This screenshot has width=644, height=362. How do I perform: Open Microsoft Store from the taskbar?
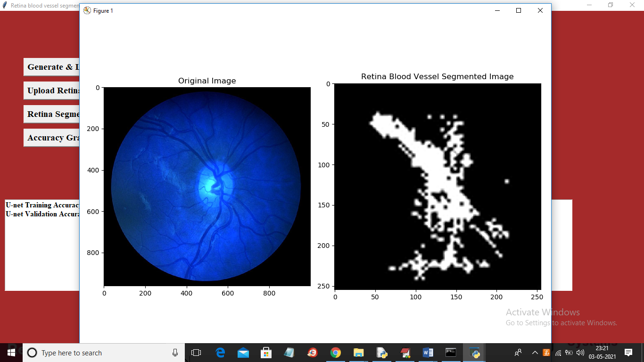tap(266, 353)
